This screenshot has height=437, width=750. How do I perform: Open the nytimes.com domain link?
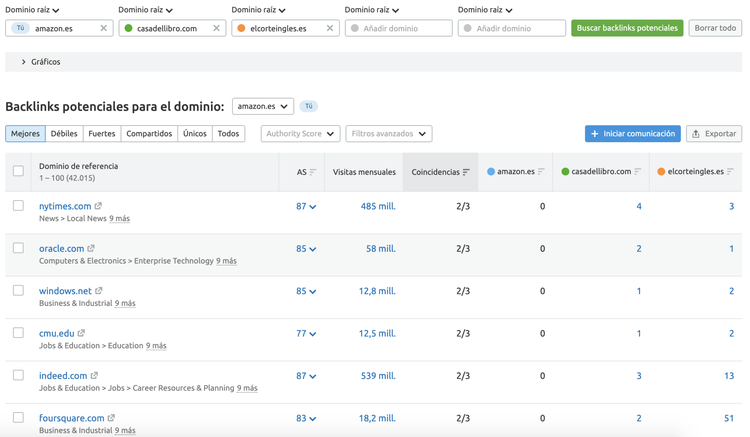(65, 206)
